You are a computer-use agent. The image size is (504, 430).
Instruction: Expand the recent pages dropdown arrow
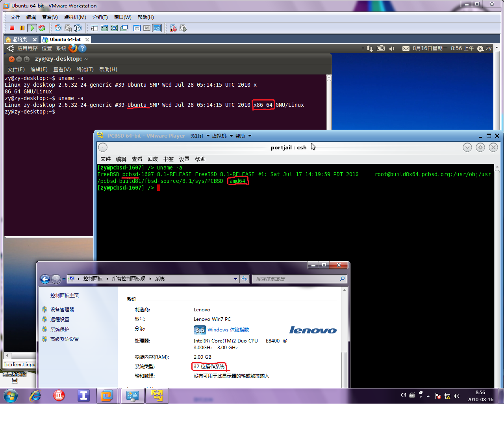[64, 279]
